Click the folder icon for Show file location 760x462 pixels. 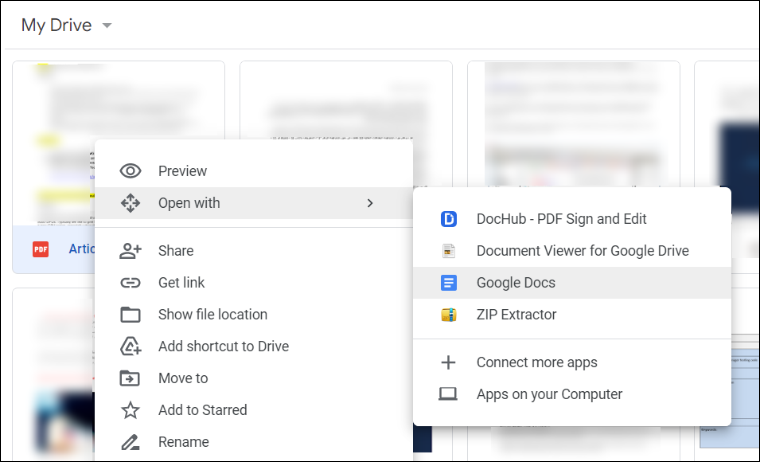tap(130, 315)
